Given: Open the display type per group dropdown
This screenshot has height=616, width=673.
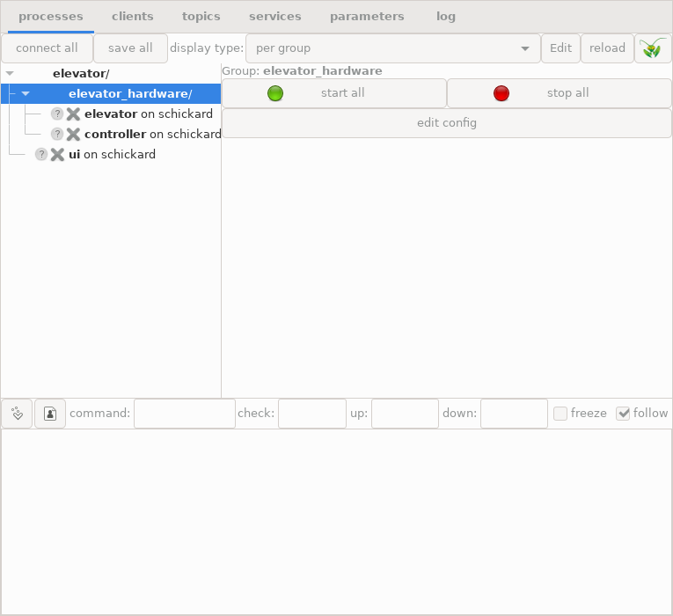Looking at the screenshot, I should [392, 48].
